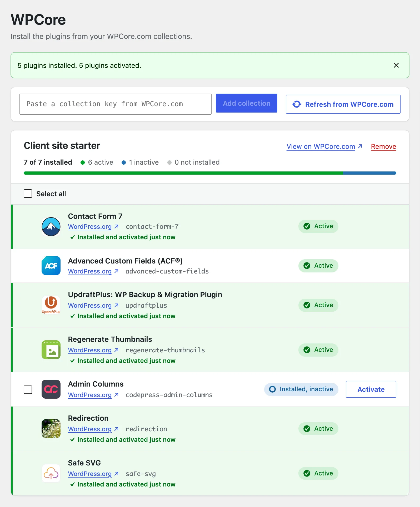
Task: Click the Safe SVG plugin icon
Action: [x=51, y=473]
